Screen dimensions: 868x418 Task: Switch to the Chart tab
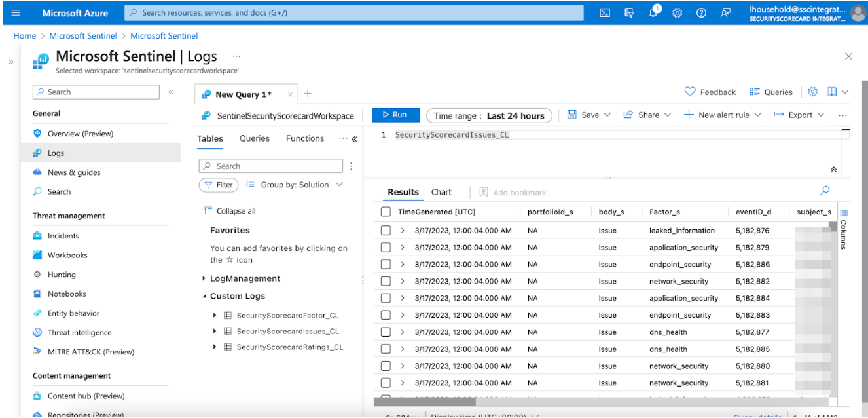tap(441, 192)
